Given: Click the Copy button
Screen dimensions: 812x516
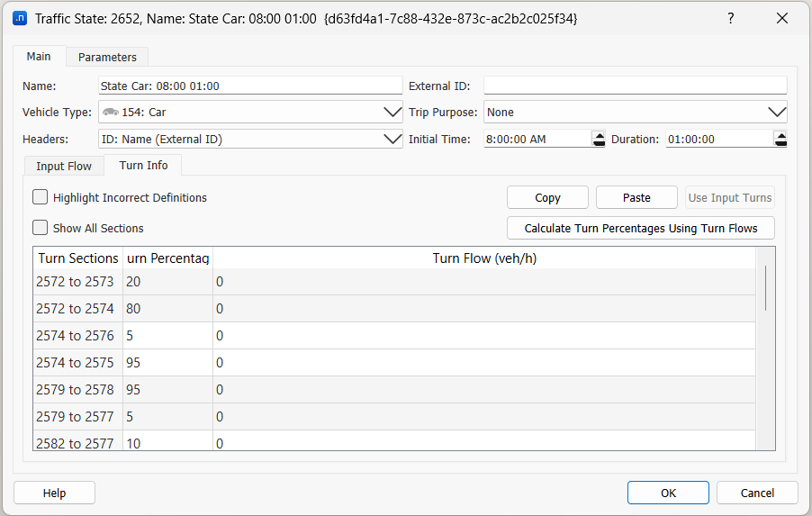Looking at the screenshot, I should [547, 198].
